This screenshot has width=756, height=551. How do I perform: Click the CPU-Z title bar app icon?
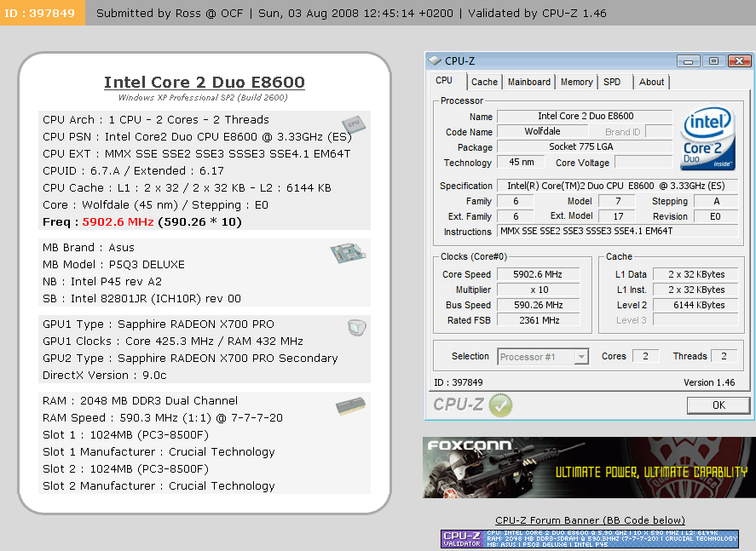coord(435,60)
